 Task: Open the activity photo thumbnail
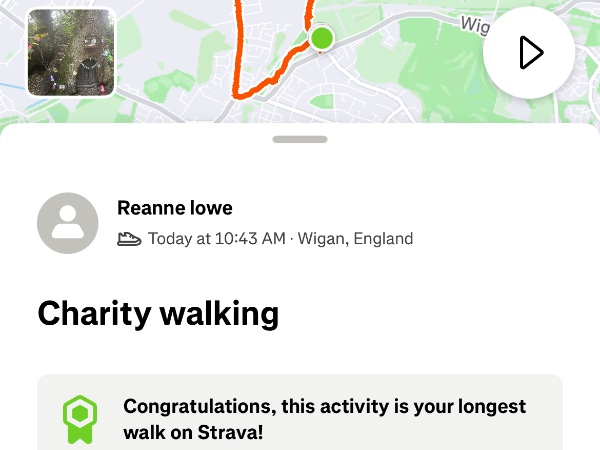(x=70, y=52)
